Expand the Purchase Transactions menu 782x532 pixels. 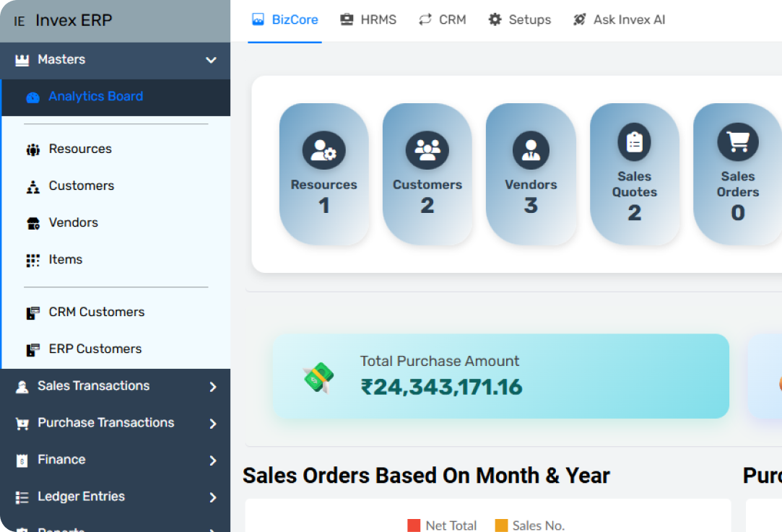(x=212, y=424)
